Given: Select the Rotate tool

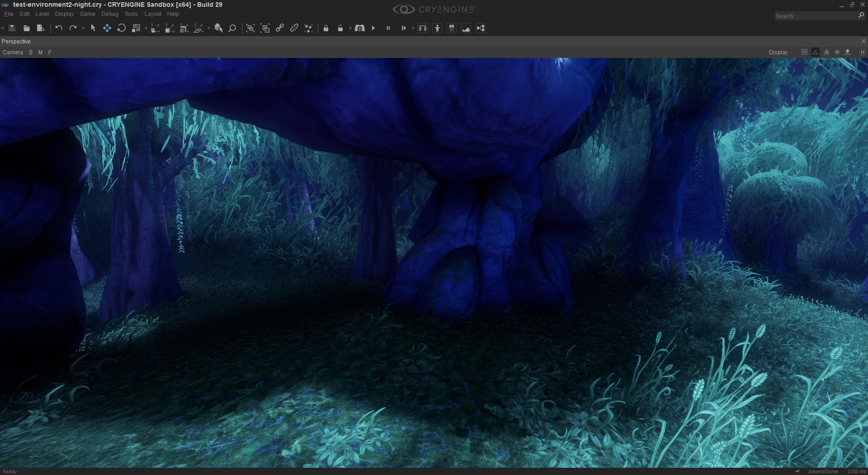Looking at the screenshot, I should coord(121,28).
